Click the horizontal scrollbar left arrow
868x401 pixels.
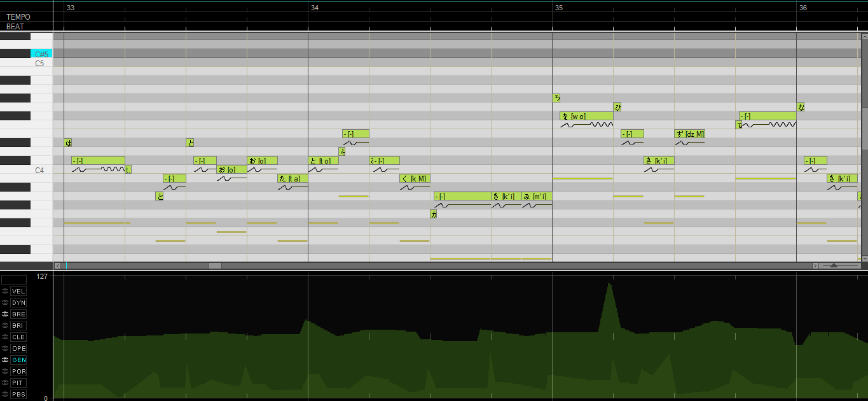pos(57,265)
